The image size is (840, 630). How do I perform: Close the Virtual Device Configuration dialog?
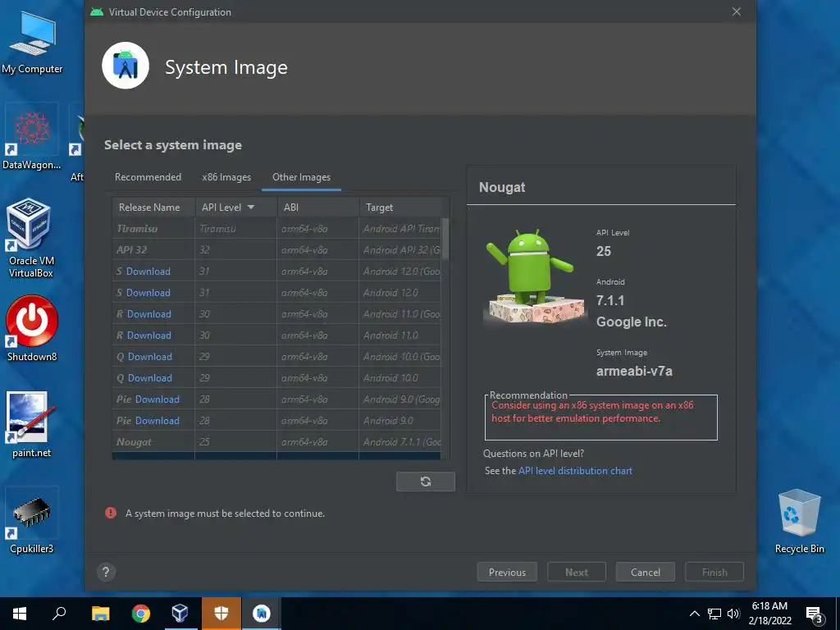737,11
